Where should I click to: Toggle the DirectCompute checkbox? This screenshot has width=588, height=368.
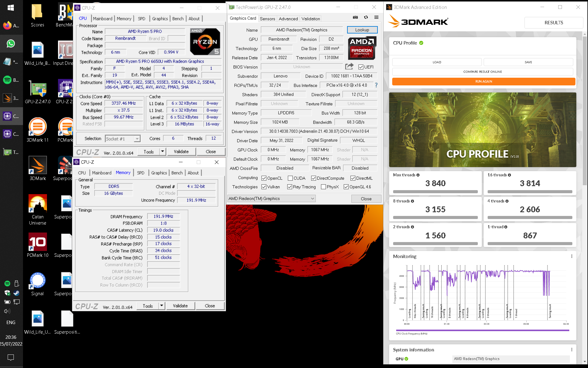point(314,178)
